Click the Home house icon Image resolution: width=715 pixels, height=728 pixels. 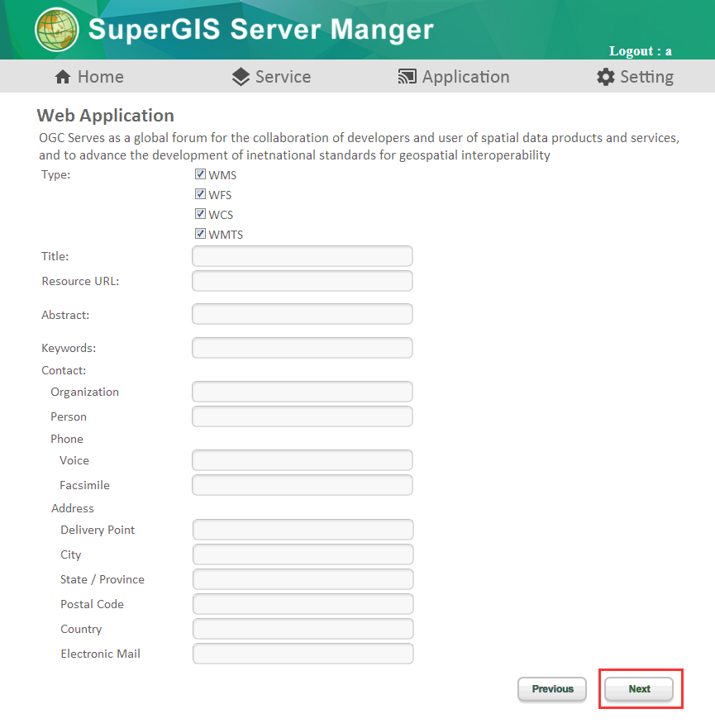pyautogui.click(x=63, y=77)
